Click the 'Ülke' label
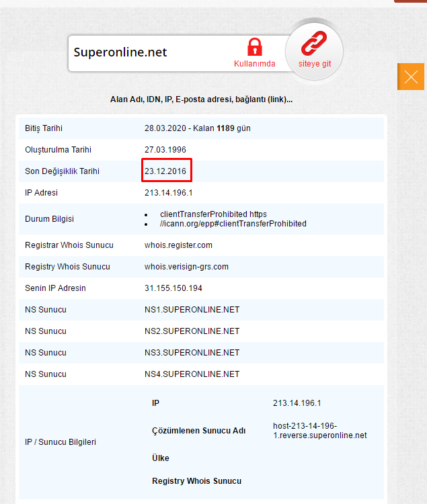This screenshot has width=427, height=504. click(x=161, y=458)
